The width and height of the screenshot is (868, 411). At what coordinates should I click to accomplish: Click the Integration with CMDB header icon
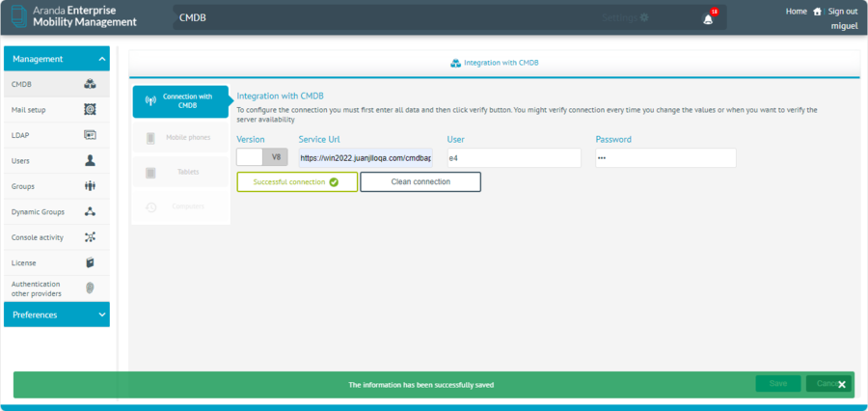click(455, 63)
